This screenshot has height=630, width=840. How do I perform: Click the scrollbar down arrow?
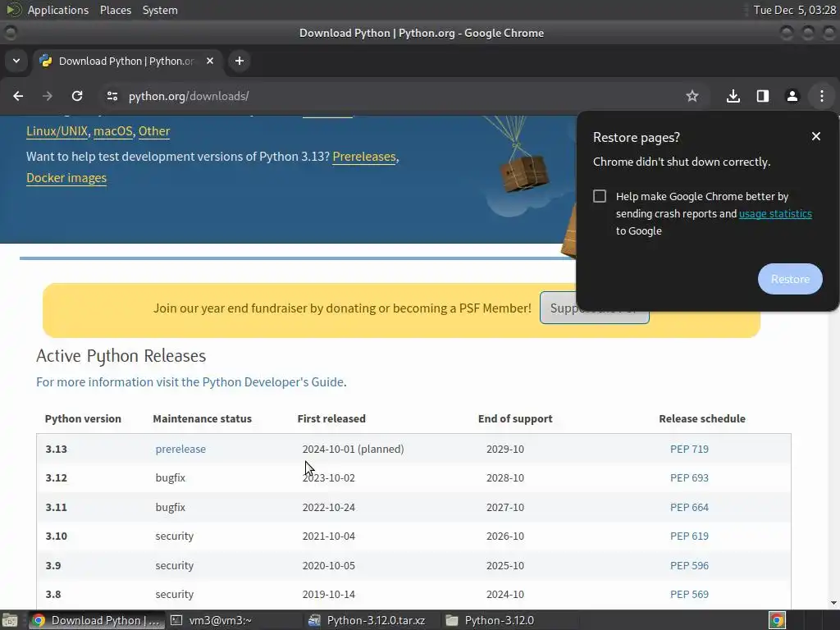(833, 603)
